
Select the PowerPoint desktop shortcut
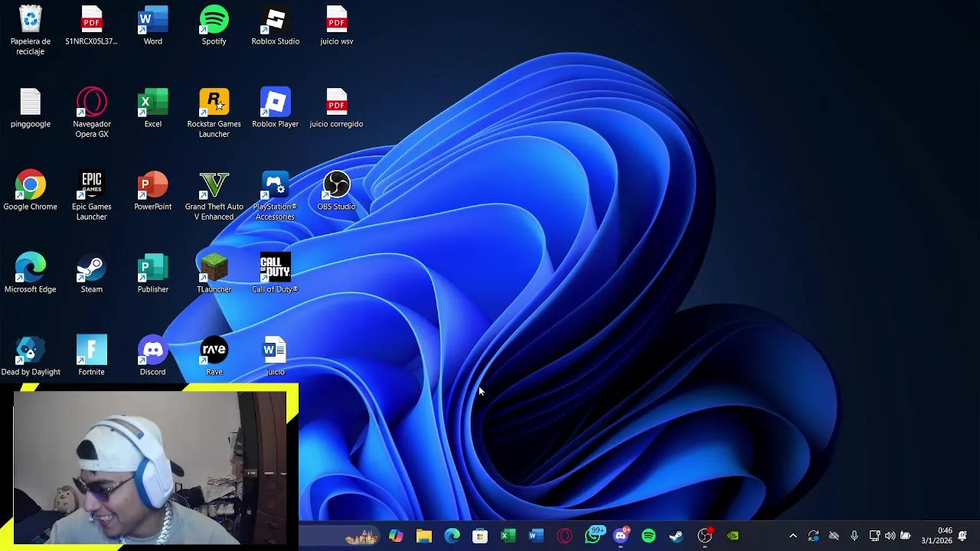pyautogui.click(x=153, y=190)
